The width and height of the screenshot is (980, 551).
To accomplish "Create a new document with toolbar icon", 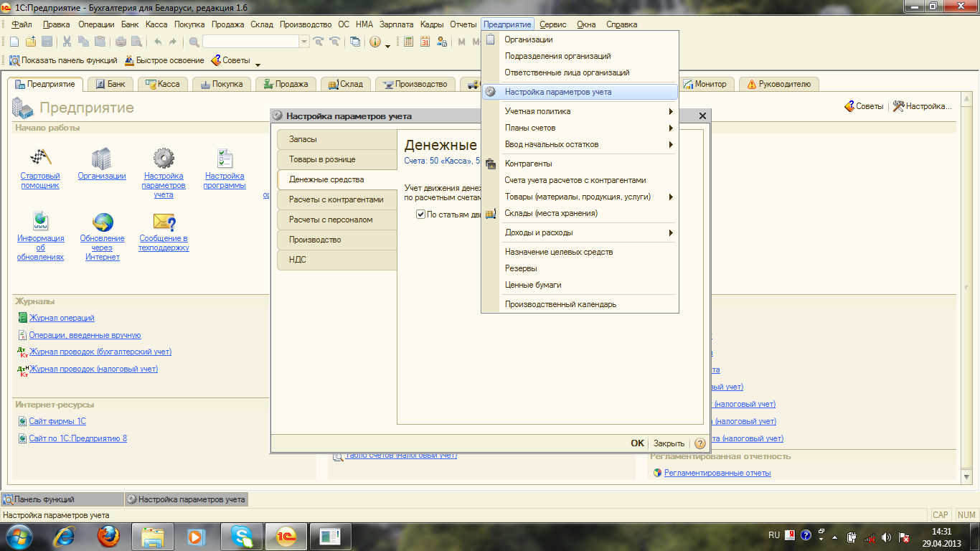I will (14, 42).
